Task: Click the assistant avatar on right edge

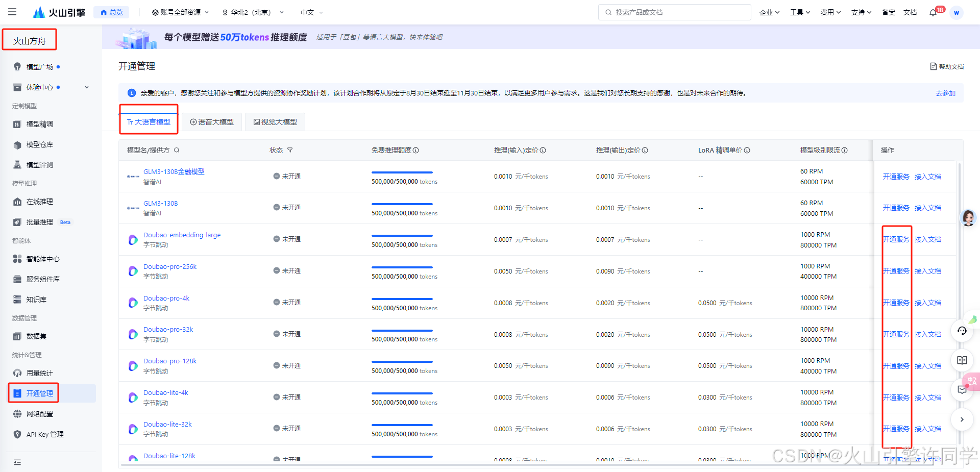Action: pos(968,218)
